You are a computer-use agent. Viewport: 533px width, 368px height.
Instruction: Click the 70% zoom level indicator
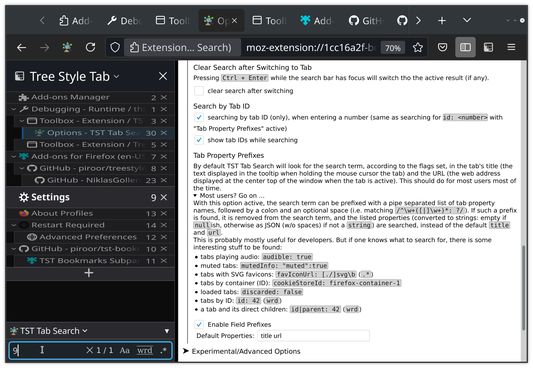[x=393, y=48]
